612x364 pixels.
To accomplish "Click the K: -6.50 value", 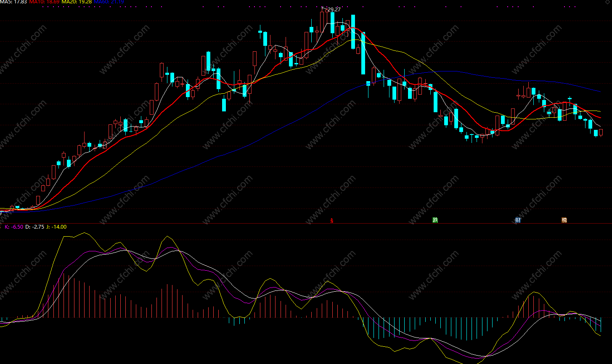I will point(13,227).
